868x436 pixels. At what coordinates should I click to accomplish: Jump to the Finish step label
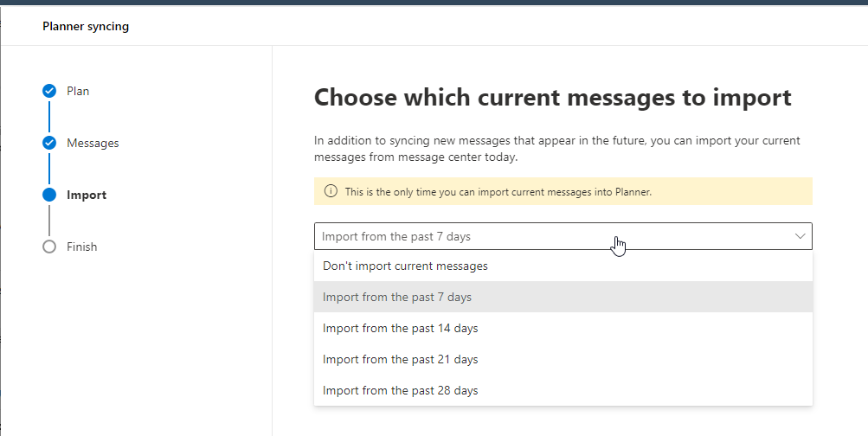coord(82,247)
